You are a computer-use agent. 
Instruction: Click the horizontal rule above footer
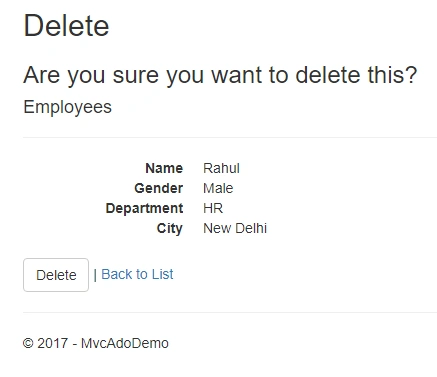click(x=230, y=312)
